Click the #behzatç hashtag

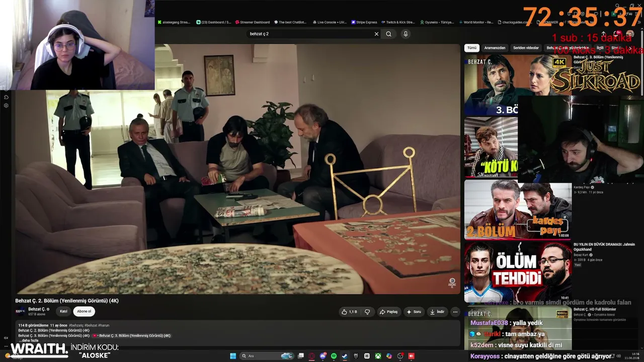(76, 325)
